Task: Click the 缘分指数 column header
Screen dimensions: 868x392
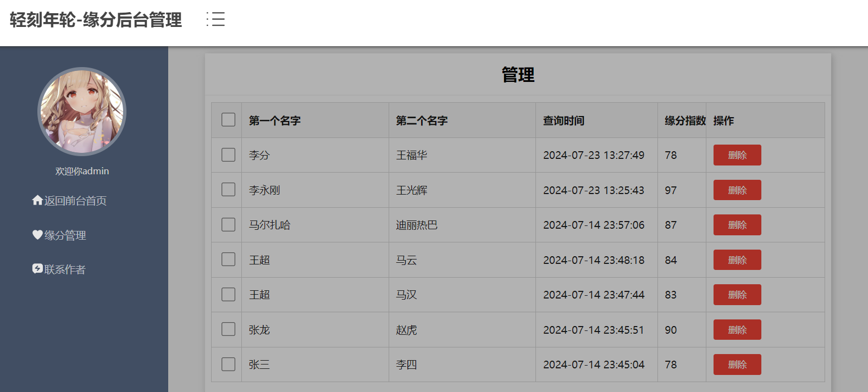Action: coord(684,120)
